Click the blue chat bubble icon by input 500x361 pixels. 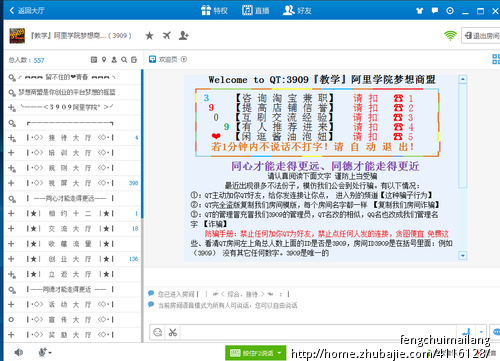click(x=496, y=332)
